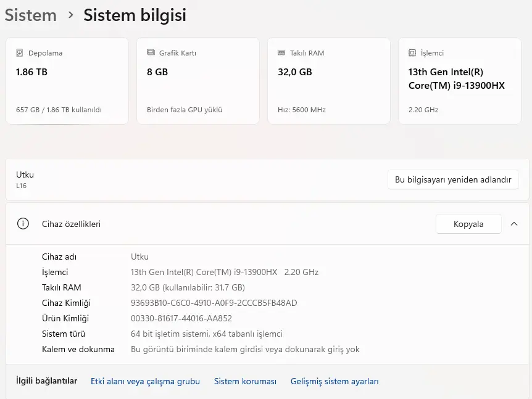Click the breadcrumb arrow after Sistem
The height and width of the screenshot is (399, 532).
[70, 15]
